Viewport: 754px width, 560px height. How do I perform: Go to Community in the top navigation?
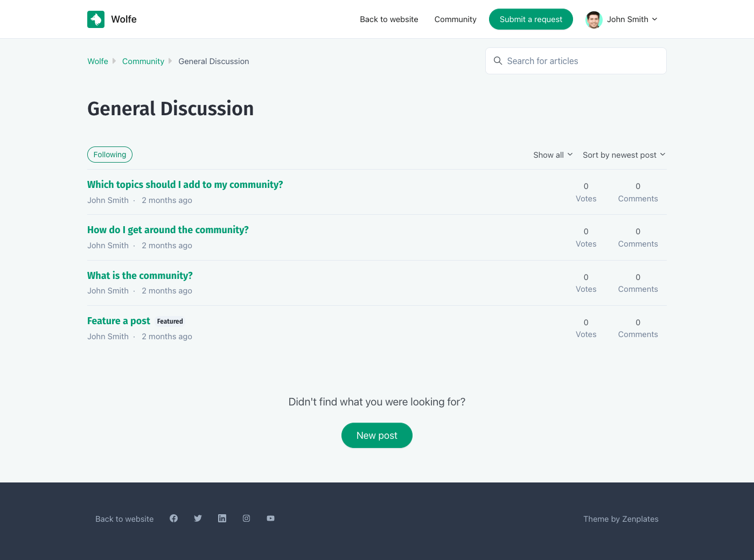click(x=455, y=19)
